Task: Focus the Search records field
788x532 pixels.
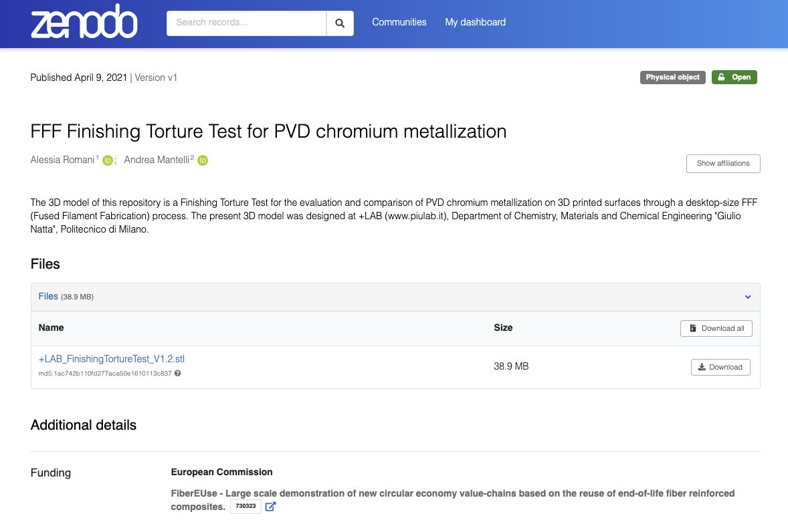Action: coord(246,23)
